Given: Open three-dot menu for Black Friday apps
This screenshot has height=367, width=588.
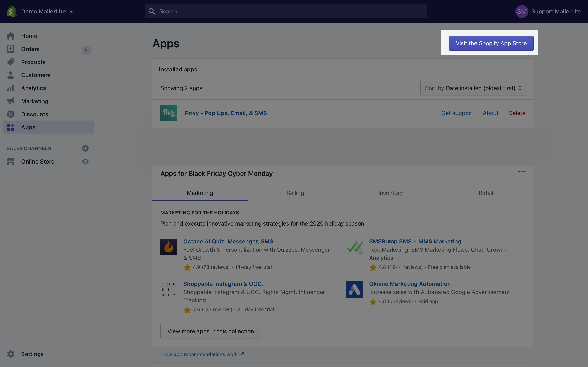Looking at the screenshot, I should pyautogui.click(x=521, y=172).
